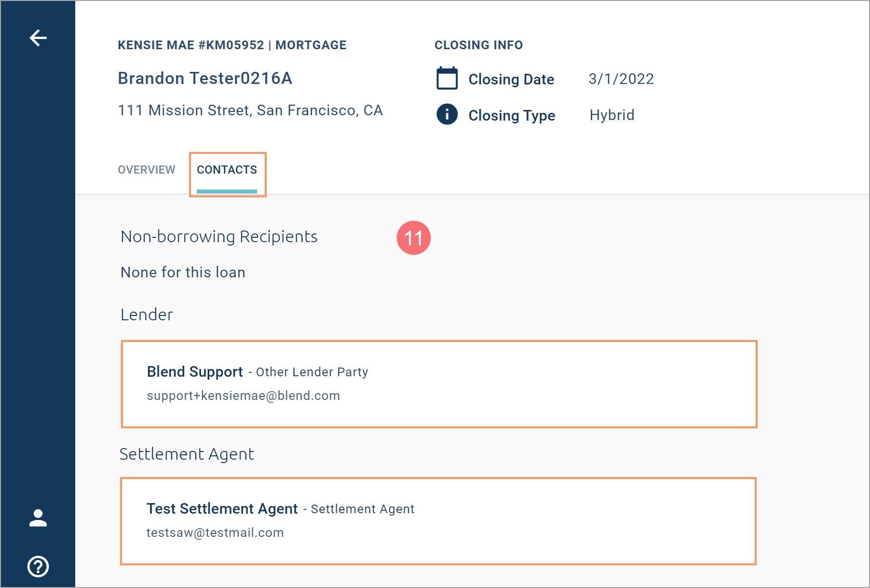Open the help question mark icon
Image resolution: width=870 pixels, height=588 pixels.
pos(38,566)
